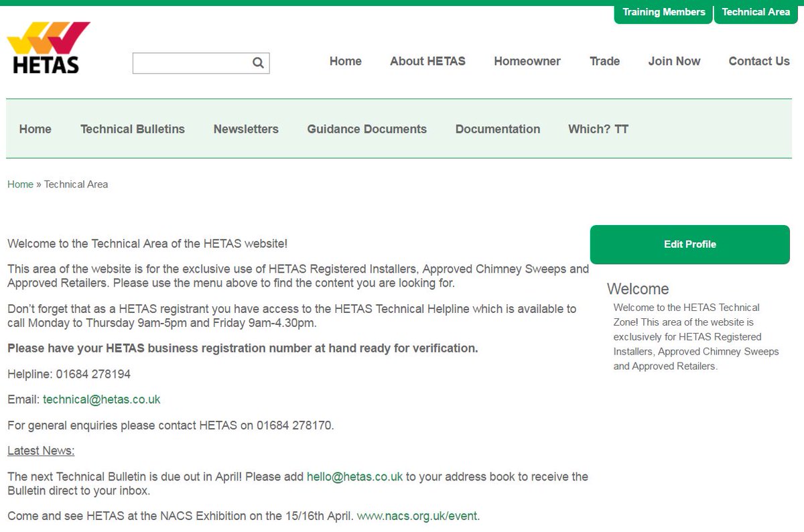804x532 pixels.
Task: Open the www.nacs.org.uk/event link
Action: click(417, 516)
